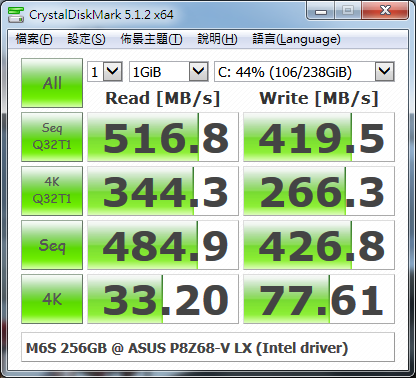Viewport: 416px width, 378px height.
Task: Click the 4K read result 33.20
Action: click(x=163, y=299)
